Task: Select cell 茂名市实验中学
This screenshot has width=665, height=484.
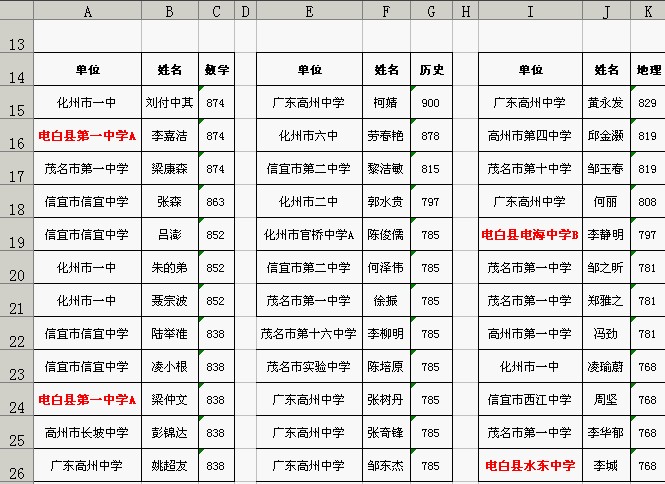Action: (x=309, y=367)
